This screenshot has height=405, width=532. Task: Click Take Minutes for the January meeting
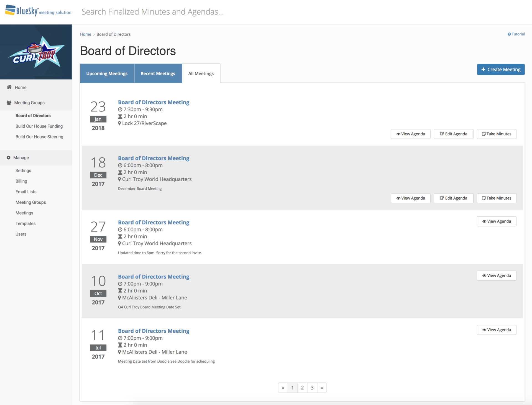496,134
